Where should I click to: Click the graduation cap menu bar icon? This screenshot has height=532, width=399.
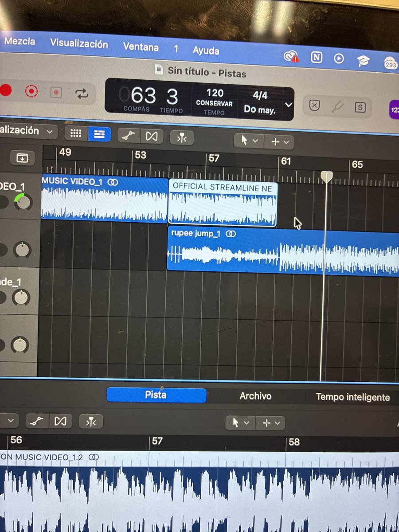363,60
